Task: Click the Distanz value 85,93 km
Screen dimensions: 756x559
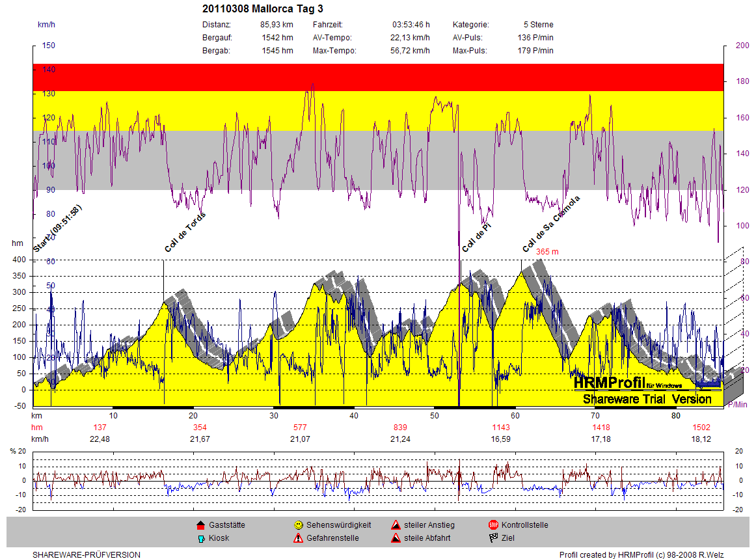Action: pos(277,25)
